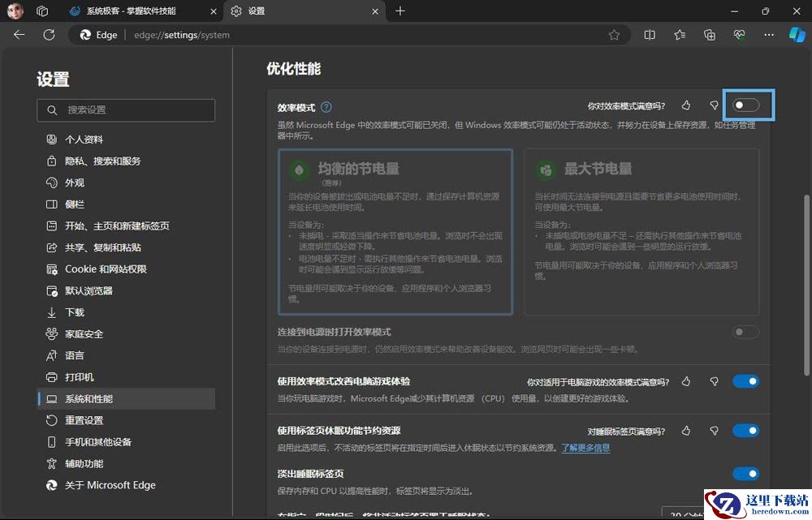This screenshot has width=812, height=520.
Task: Open 侧栏 settings
Action: coord(126,204)
